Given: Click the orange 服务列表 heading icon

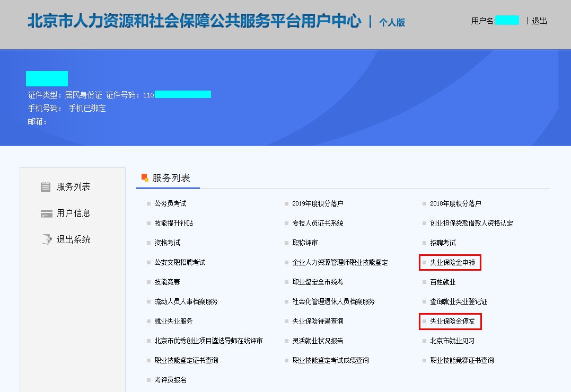Looking at the screenshot, I should tap(145, 177).
